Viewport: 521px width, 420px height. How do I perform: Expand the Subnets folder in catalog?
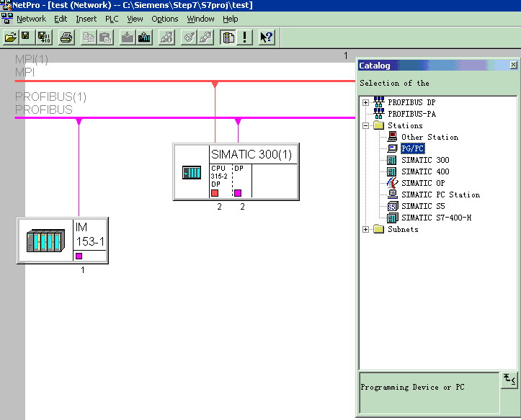coord(366,229)
